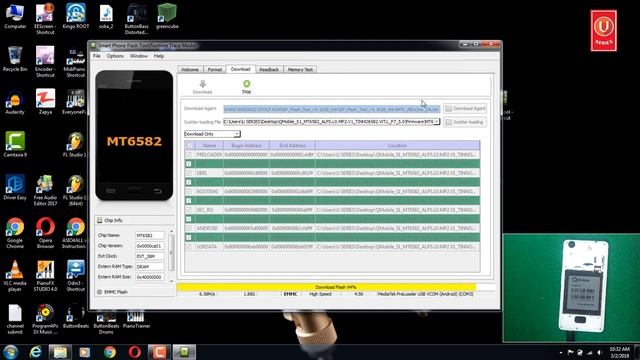Open the PianoTrainer desktop icon
The width and height of the screenshot is (640, 360).
[x=136, y=319]
